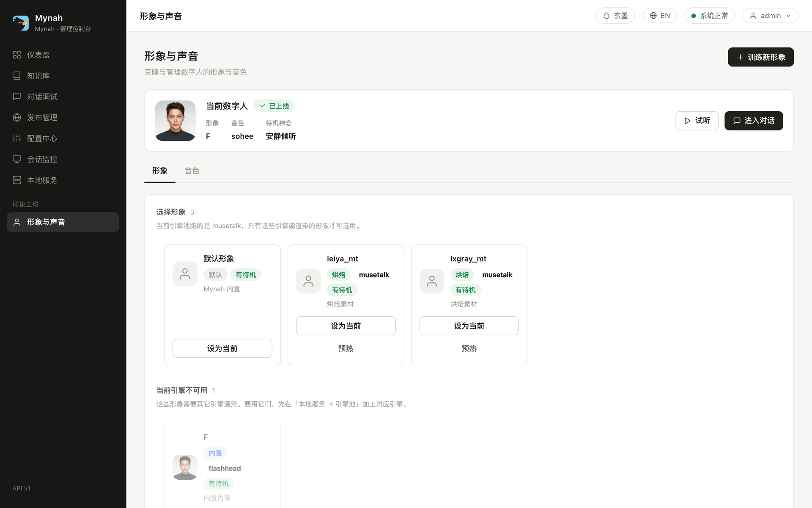The height and width of the screenshot is (508, 812).
Task: Open 知识库 in the sidebar
Action: [x=63, y=76]
